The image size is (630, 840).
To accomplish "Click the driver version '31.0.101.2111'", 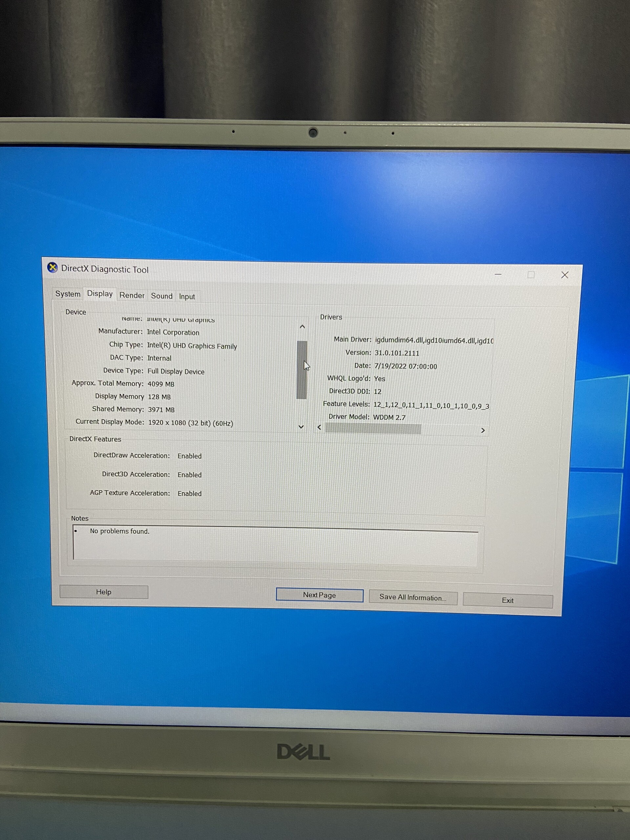I will (397, 353).
